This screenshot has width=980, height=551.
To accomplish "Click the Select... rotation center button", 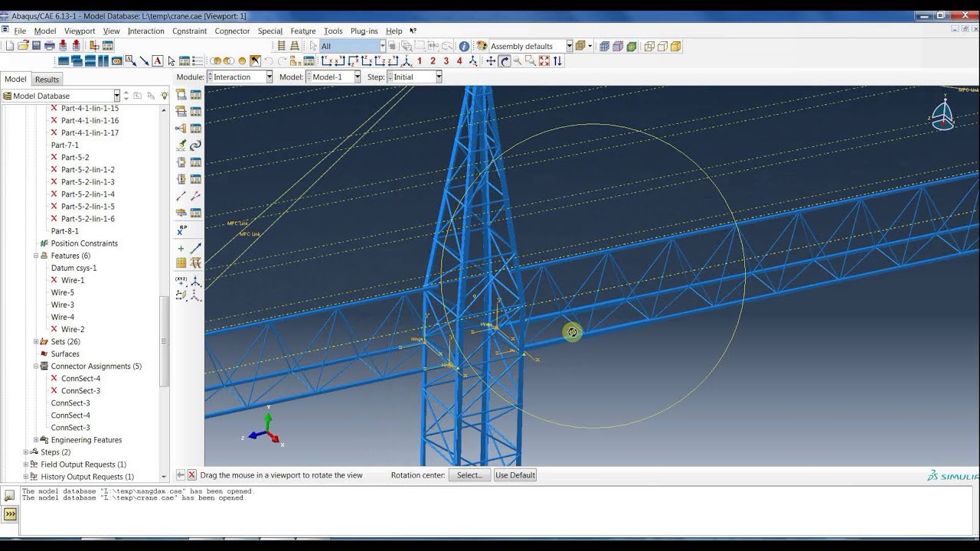I will pyautogui.click(x=469, y=475).
